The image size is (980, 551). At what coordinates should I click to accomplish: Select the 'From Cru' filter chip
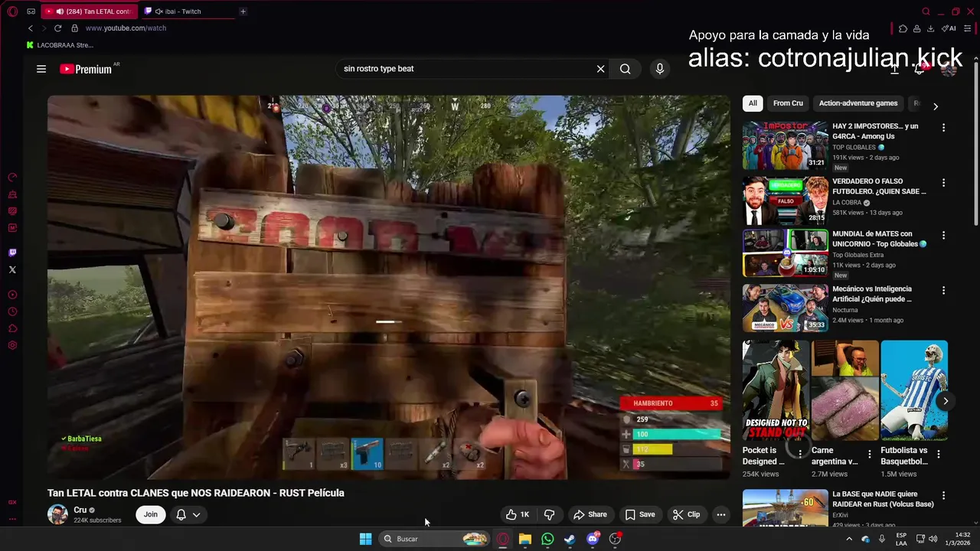788,103
